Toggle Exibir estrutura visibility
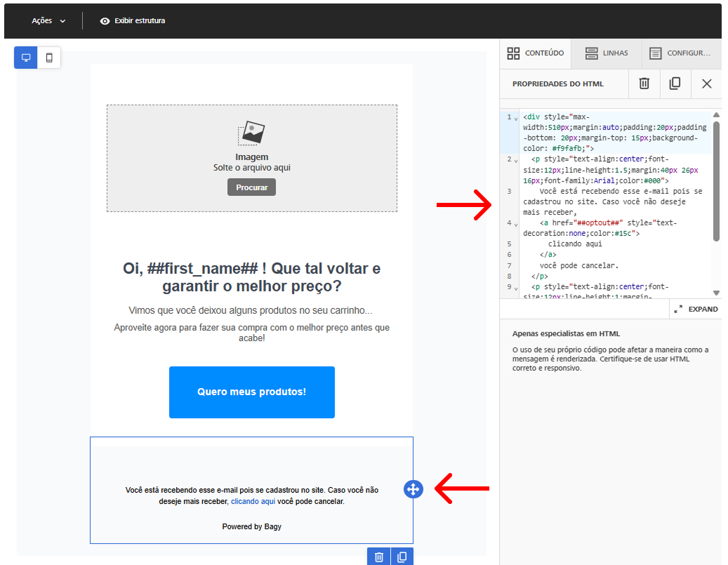This screenshot has width=728, height=565. tap(132, 21)
